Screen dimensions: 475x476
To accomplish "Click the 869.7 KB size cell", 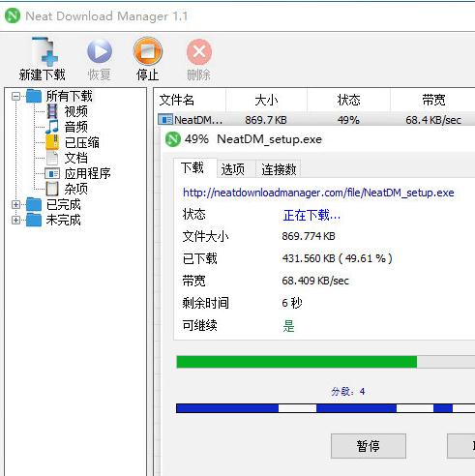I will click(x=266, y=120).
